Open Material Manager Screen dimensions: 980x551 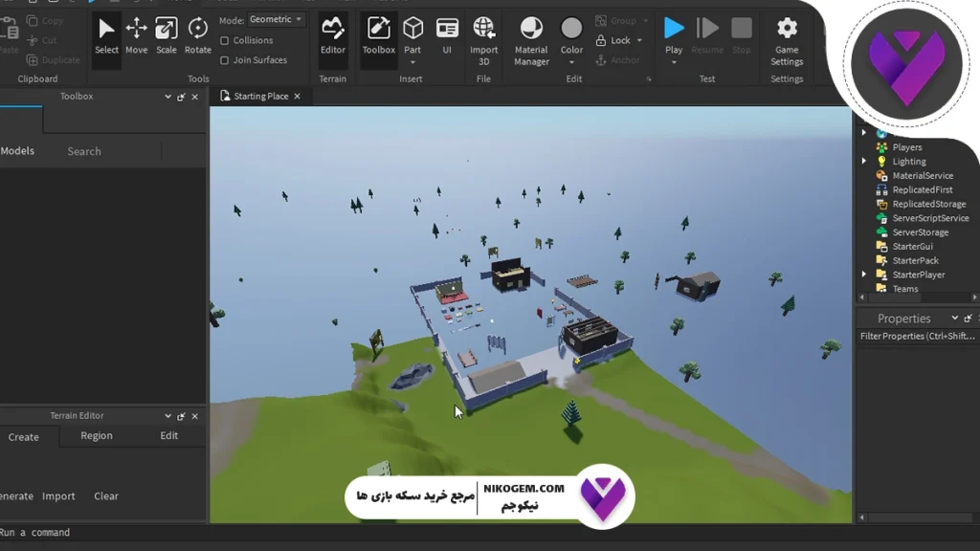click(531, 40)
